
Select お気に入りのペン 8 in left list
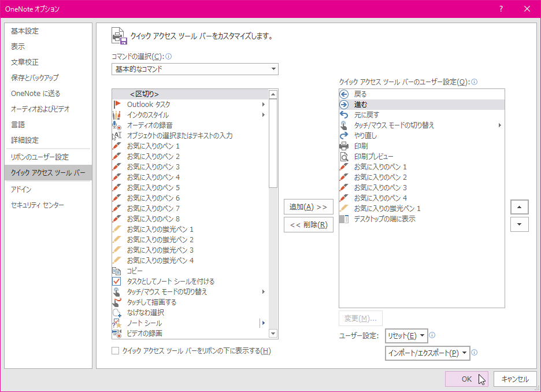click(x=190, y=219)
